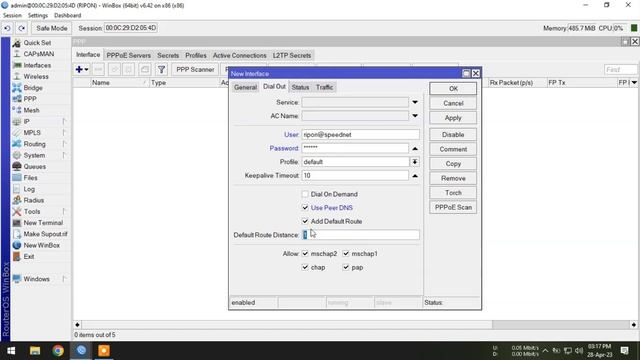Toggle chap allow checkbox

tap(305, 267)
